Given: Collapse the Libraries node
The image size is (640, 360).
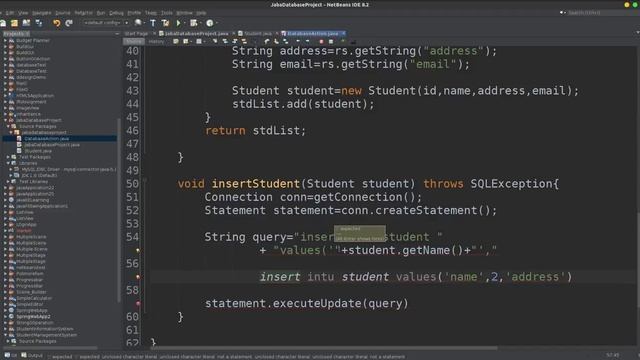Looking at the screenshot, I should 8,163.
